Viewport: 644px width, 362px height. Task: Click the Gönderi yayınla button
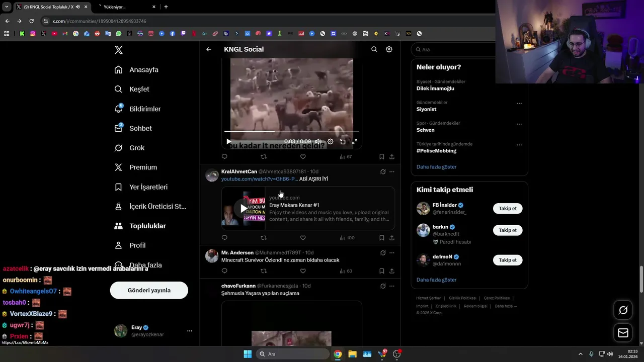pos(149,290)
